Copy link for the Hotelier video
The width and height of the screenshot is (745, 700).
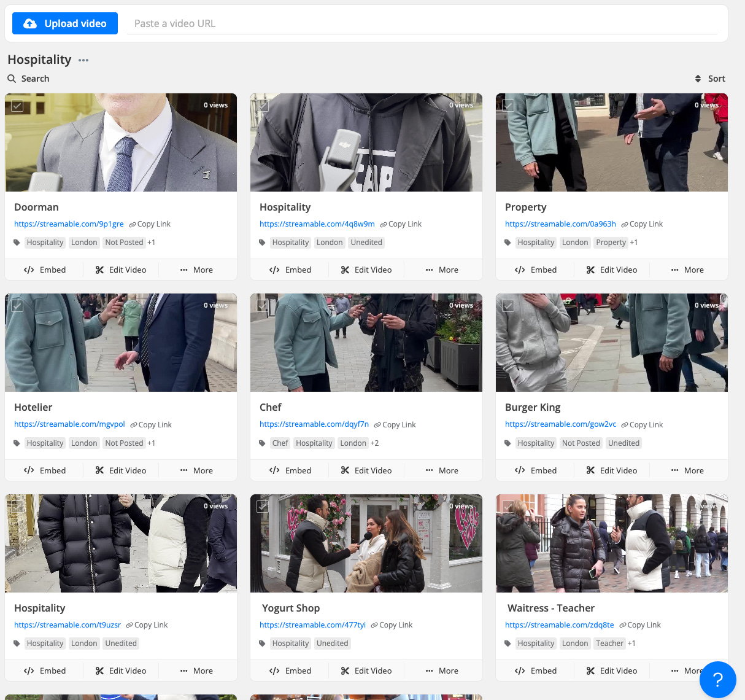pos(151,425)
